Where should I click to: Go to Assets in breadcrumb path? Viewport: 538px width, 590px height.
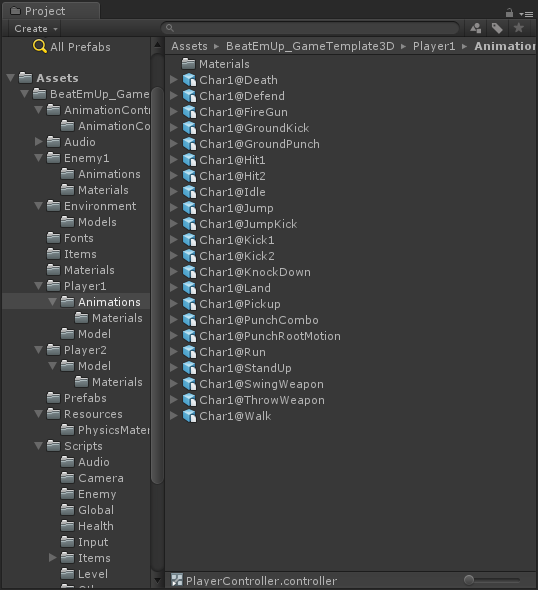(x=189, y=46)
